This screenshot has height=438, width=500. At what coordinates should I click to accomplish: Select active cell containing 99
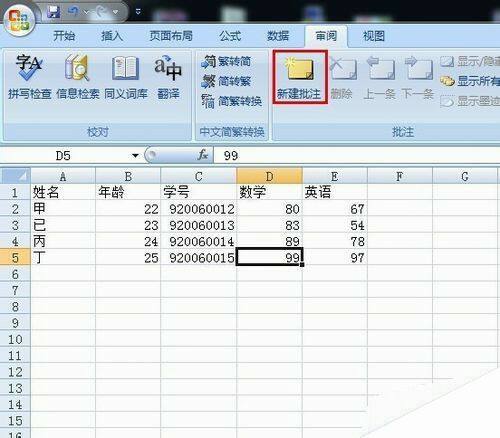point(269,258)
